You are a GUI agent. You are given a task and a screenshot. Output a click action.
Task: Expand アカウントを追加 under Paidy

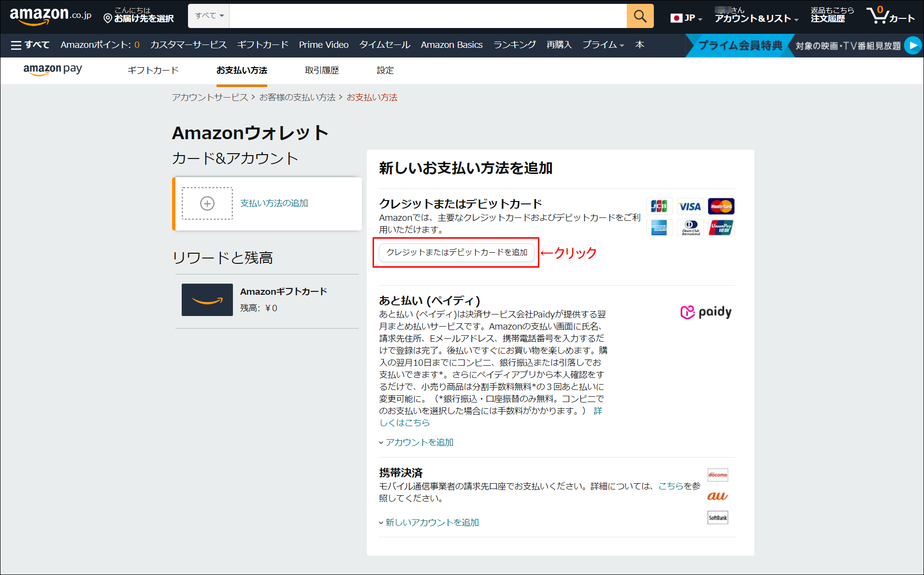coord(416,443)
